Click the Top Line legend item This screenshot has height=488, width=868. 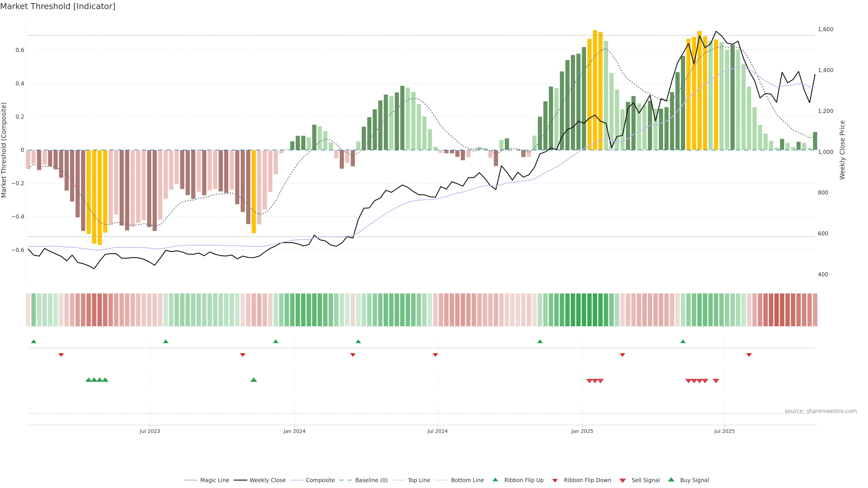click(x=419, y=480)
